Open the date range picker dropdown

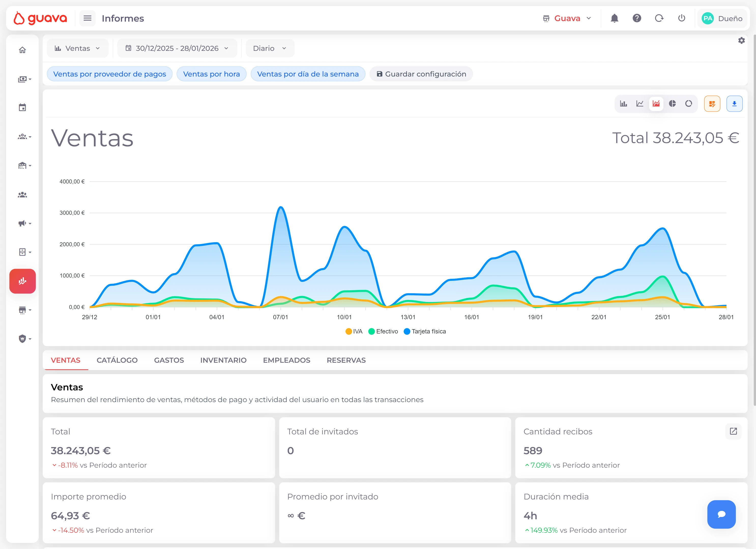(x=177, y=48)
